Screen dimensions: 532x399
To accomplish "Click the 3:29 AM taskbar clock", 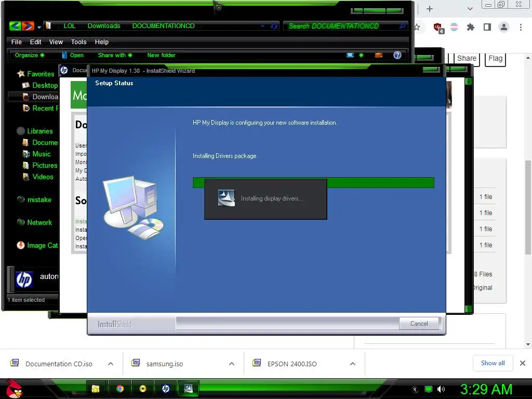I will coord(486,389).
